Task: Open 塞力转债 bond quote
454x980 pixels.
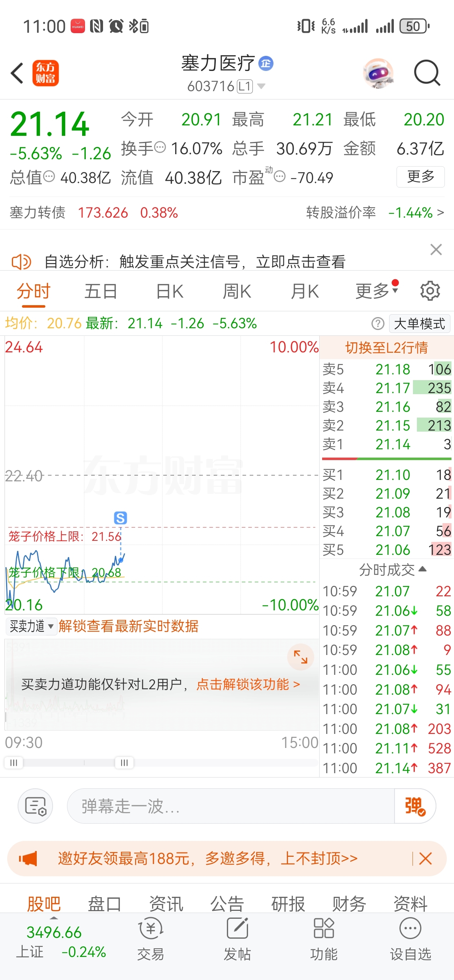Action: [94, 212]
